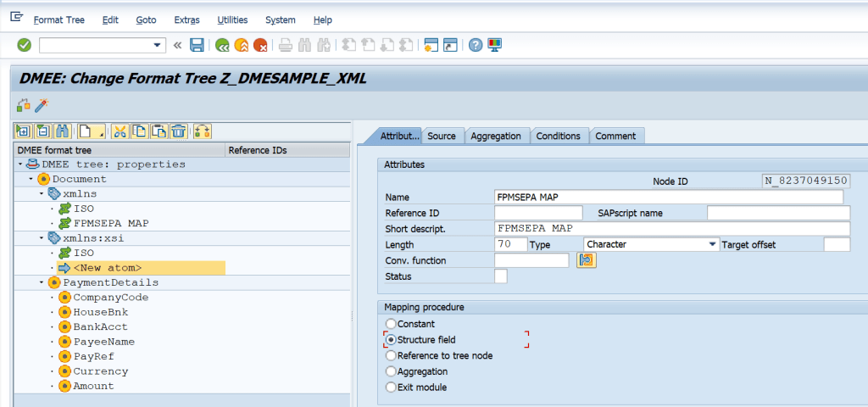Viewport: 868px width, 407px height.
Task: Click the conversion function selection button
Action: [x=587, y=260]
